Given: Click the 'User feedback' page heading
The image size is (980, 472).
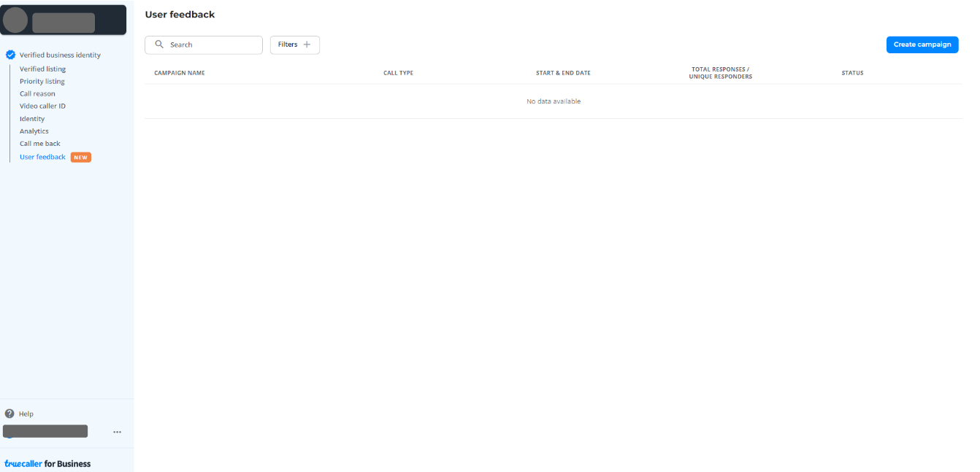Looking at the screenshot, I should [180, 15].
